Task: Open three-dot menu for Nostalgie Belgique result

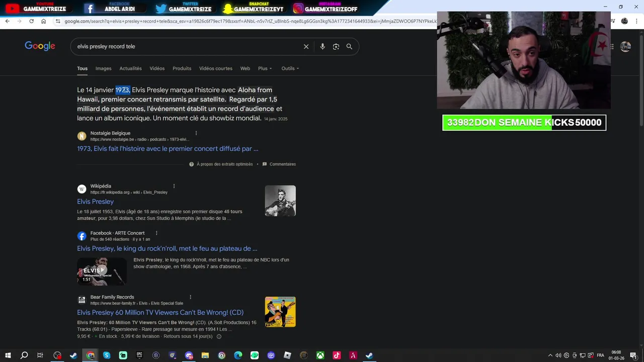Action: [196, 133]
